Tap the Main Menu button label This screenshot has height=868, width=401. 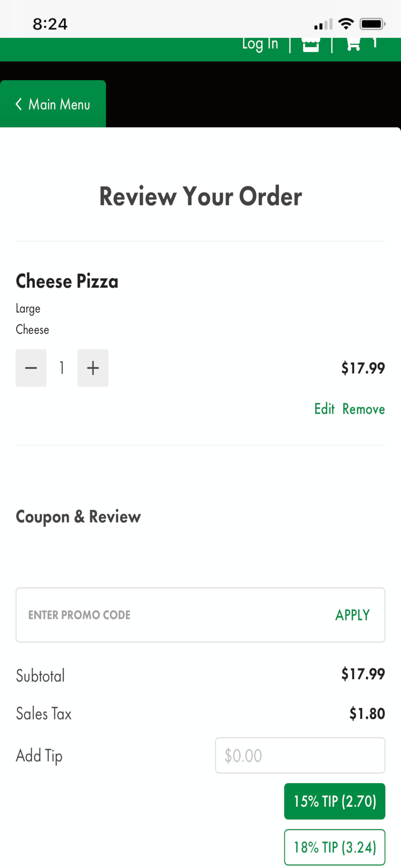tap(59, 104)
